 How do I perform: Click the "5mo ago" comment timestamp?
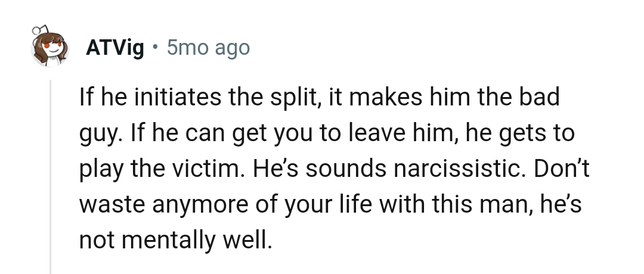tap(208, 48)
